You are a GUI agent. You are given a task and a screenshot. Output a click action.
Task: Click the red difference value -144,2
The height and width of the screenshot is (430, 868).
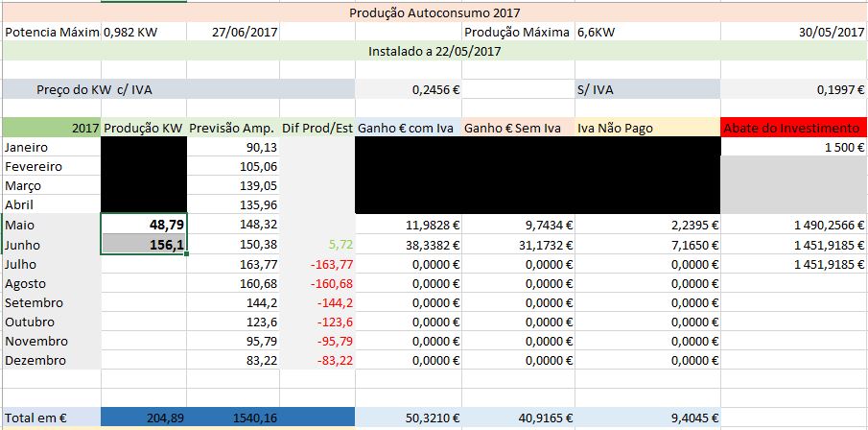[x=317, y=302]
